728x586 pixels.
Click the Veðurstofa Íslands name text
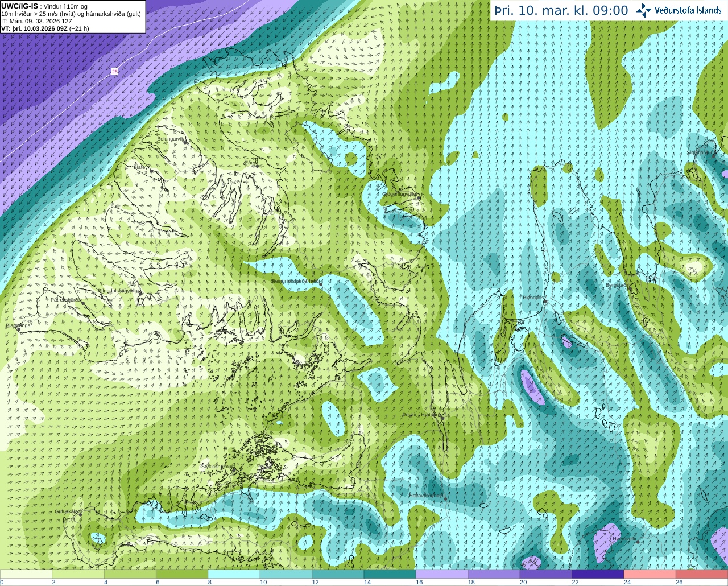[x=688, y=10]
